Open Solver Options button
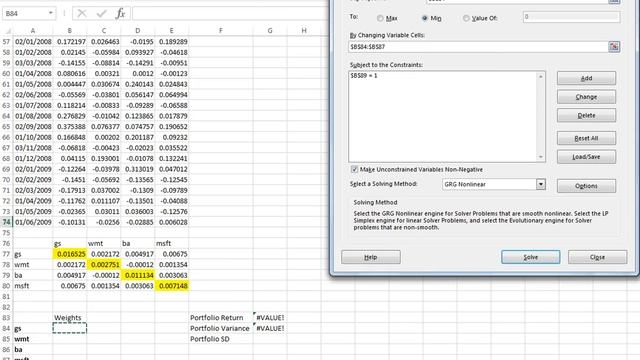The width and height of the screenshot is (640, 360). [586, 186]
